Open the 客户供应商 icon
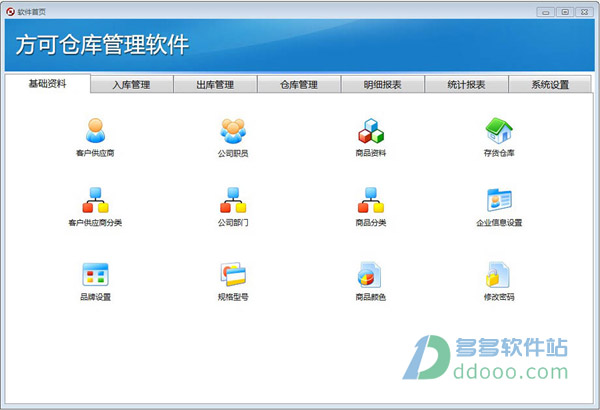The width and height of the screenshot is (600, 410). tap(95, 131)
